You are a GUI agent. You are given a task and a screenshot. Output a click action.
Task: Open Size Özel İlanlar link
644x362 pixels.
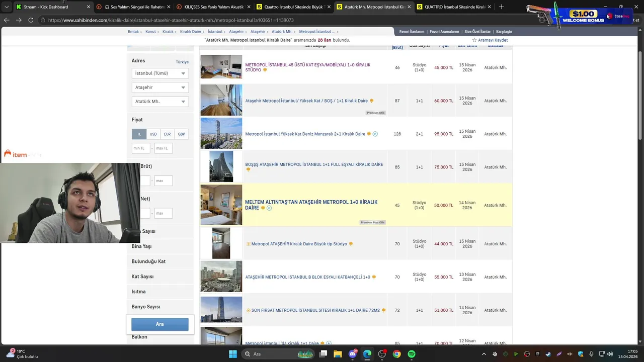tap(477, 32)
